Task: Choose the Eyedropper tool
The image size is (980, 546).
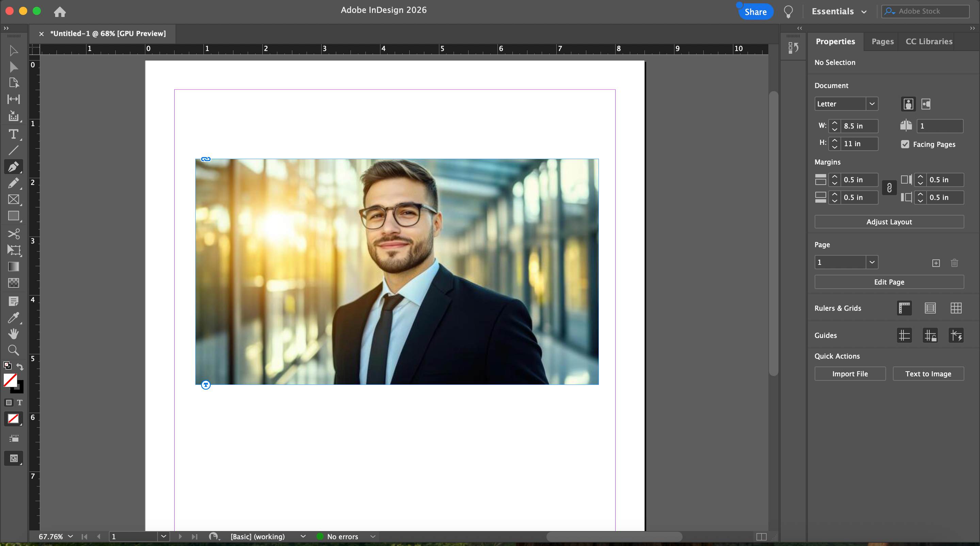Action: pos(13,318)
